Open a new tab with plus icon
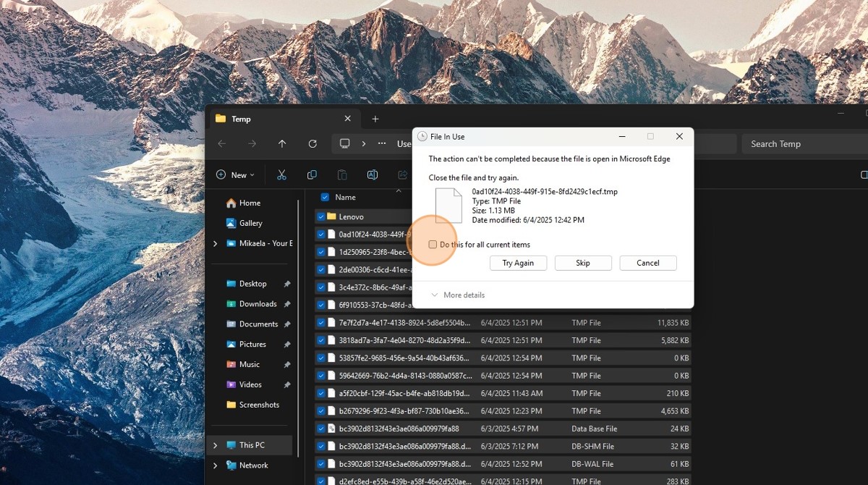 pos(375,119)
